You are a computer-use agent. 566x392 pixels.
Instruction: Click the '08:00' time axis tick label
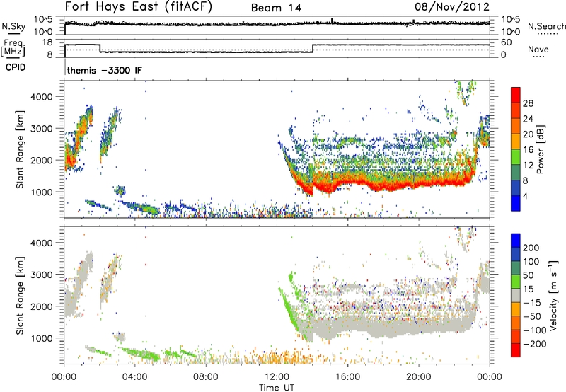(206, 377)
